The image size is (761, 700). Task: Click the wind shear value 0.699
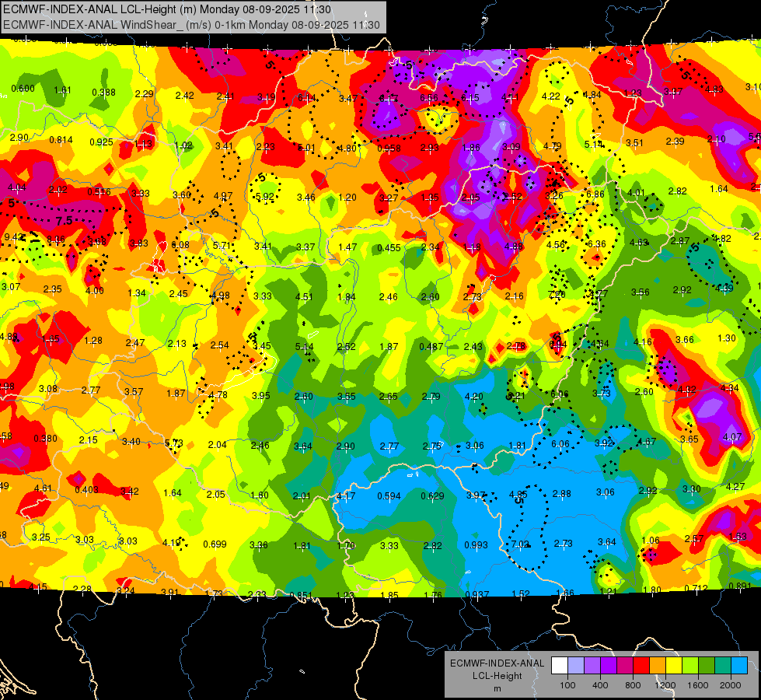pos(215,544)
